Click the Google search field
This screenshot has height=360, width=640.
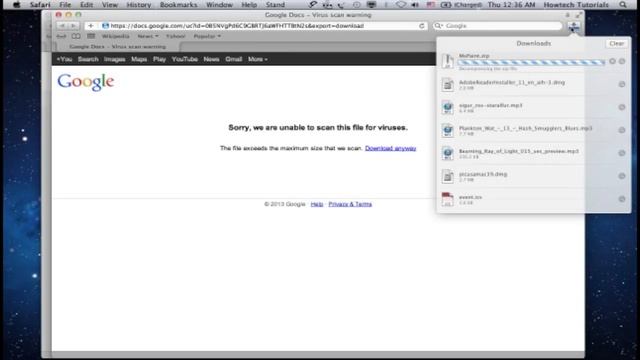coord(498,26)
